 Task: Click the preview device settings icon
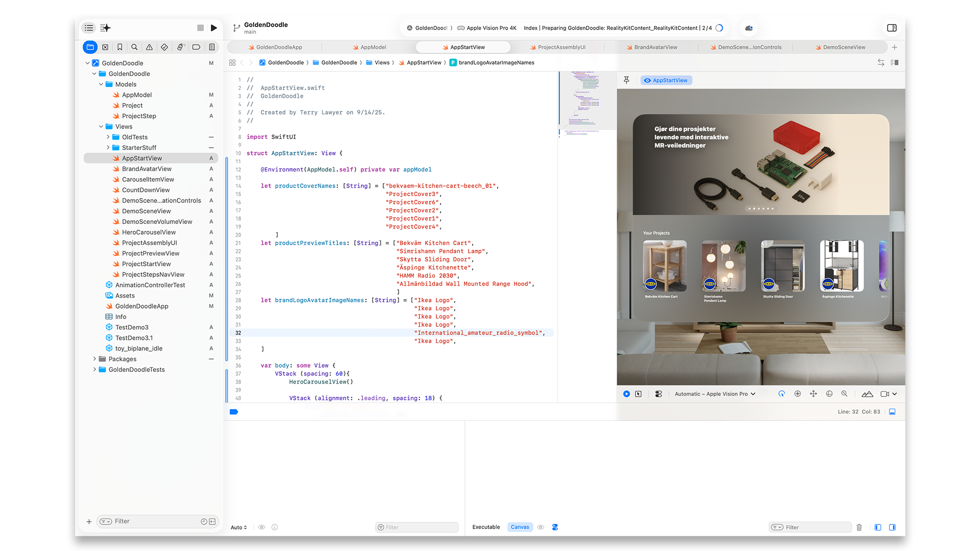click(658, 394)
